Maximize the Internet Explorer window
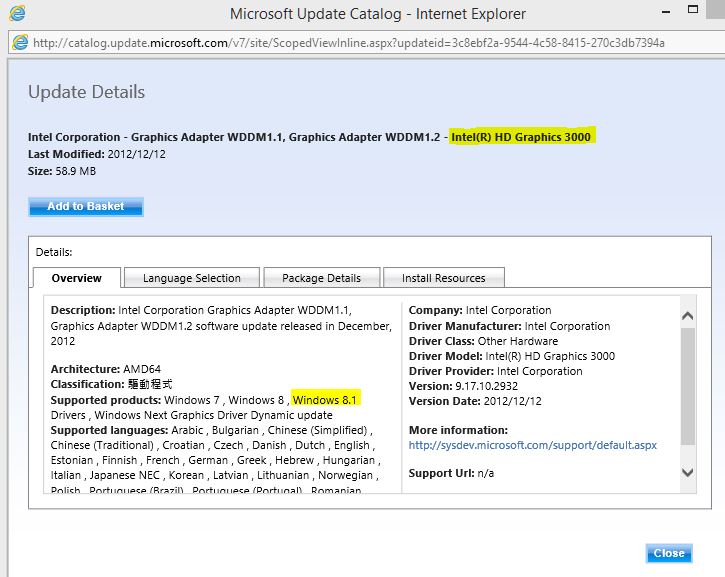 (693, 9)
